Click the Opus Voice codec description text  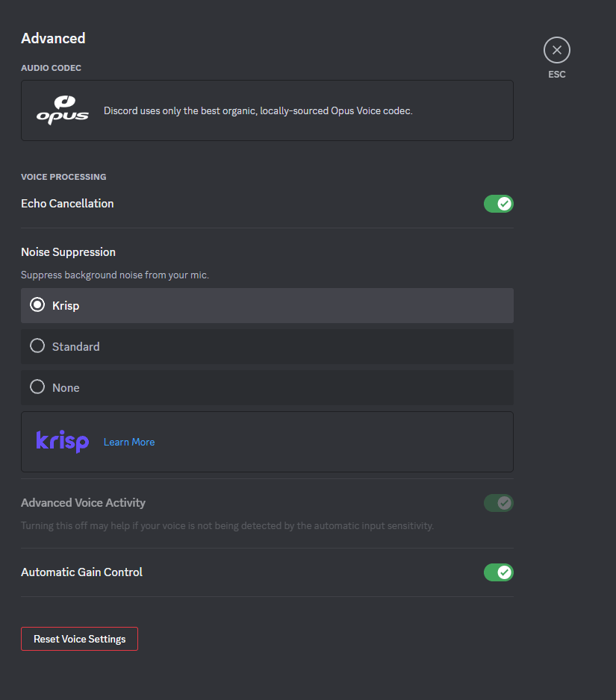[258, 110]
